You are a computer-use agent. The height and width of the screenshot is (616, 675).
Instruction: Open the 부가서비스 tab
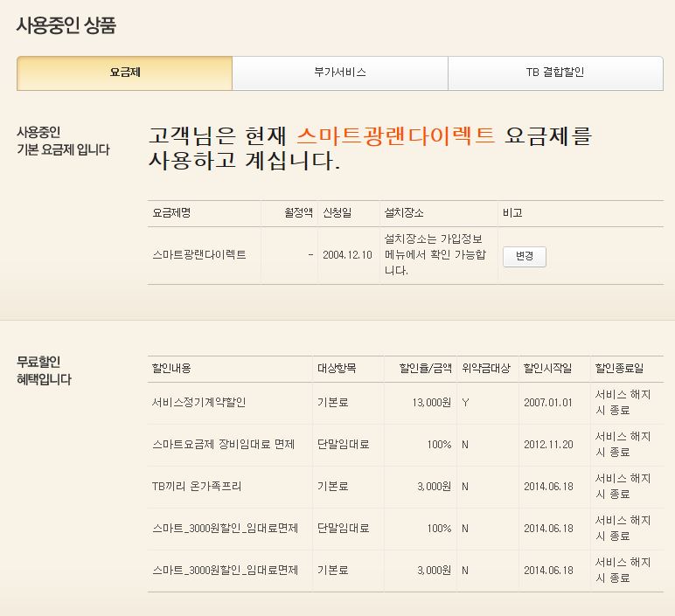(340, 73)
